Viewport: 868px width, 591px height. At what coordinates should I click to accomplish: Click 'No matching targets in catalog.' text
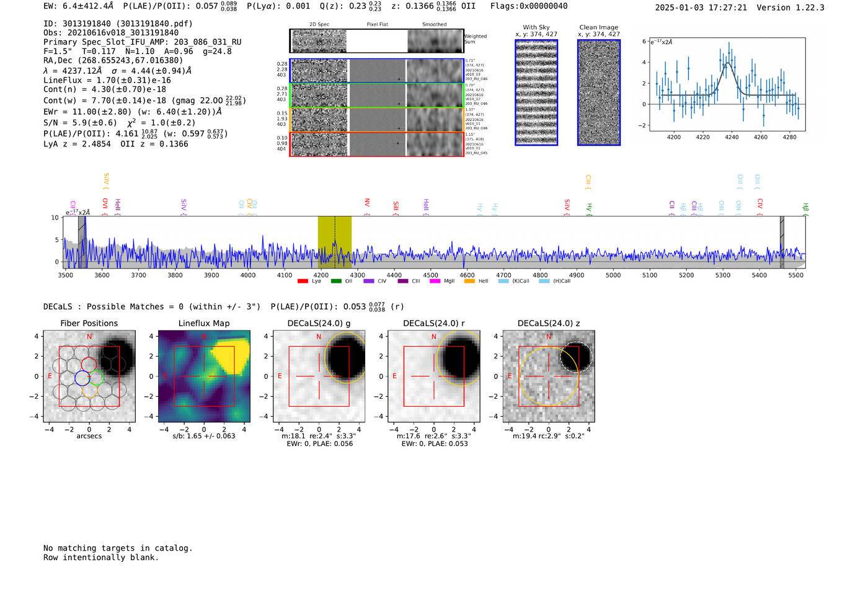pos(118,548)
